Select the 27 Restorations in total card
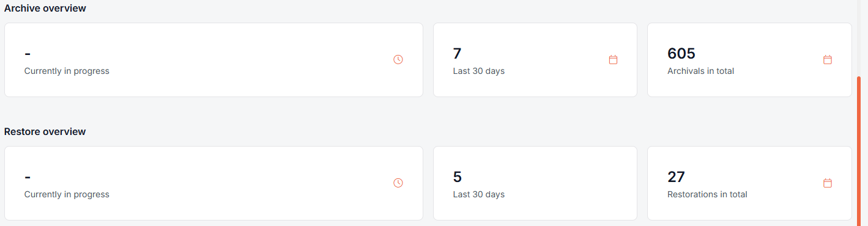 749,183
